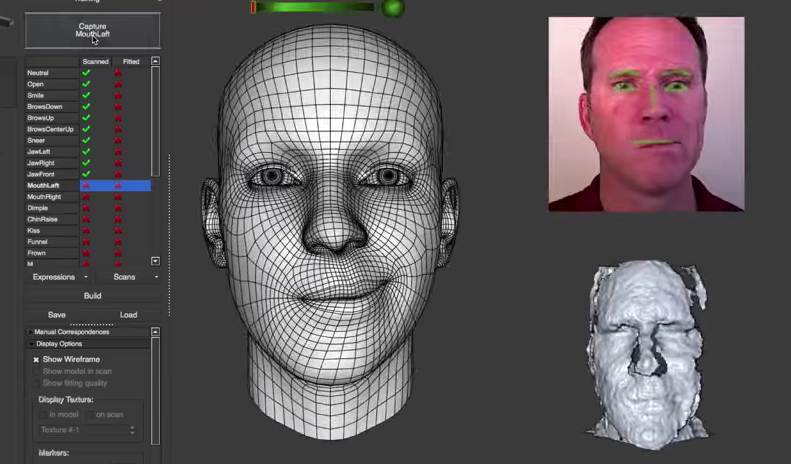Select the JawFront expression row
The width and height of the screenshot is (791, 464).
[x=88, y=174]
